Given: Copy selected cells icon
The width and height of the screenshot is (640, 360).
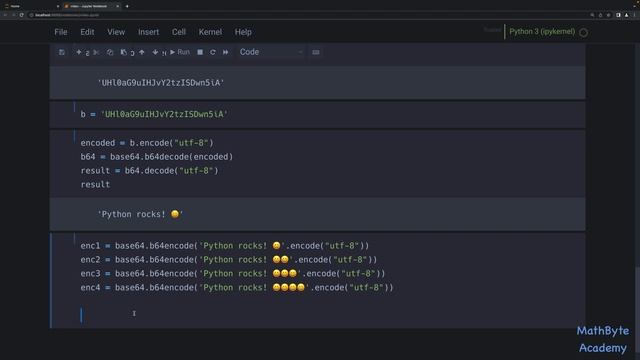Looking at the screenshot, I should (x=110, y=52).
